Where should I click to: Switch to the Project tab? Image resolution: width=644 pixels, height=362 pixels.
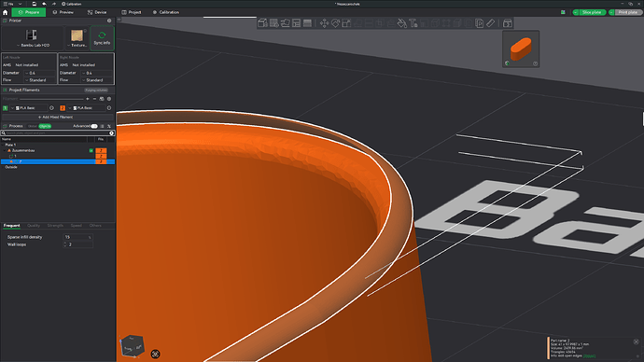click(x=132, y=12)
